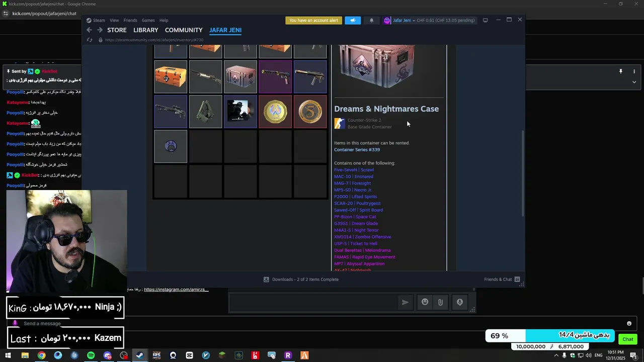Open Spotify from the taskbar
This screenshot has width=644, height=362.
click(x=91, y=355)
